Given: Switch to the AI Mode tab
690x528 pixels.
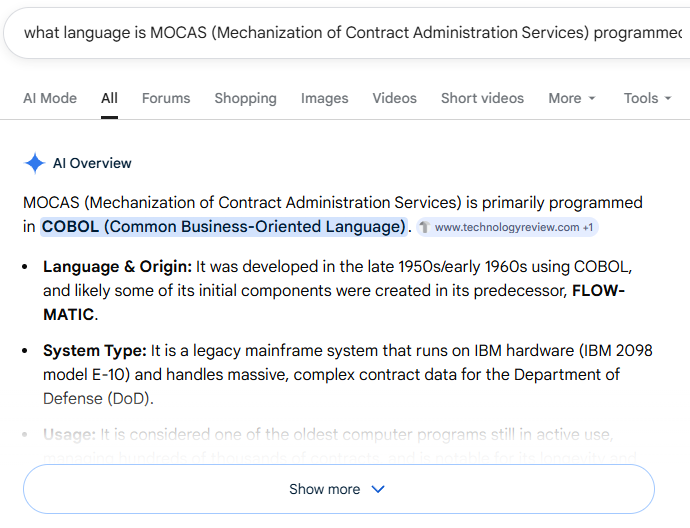Looking at the screenshot, I should tap(50, 98).
